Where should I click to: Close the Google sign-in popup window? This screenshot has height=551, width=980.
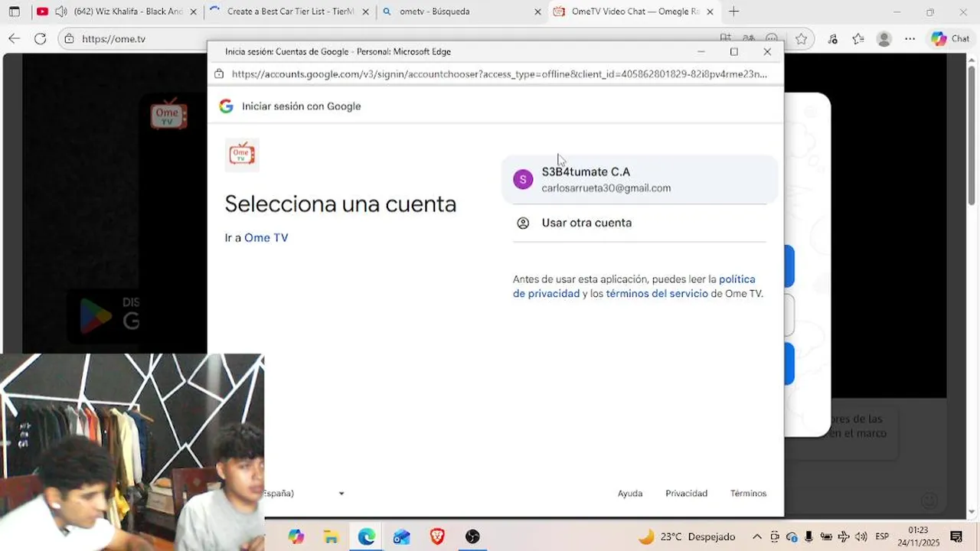[767, 51]
